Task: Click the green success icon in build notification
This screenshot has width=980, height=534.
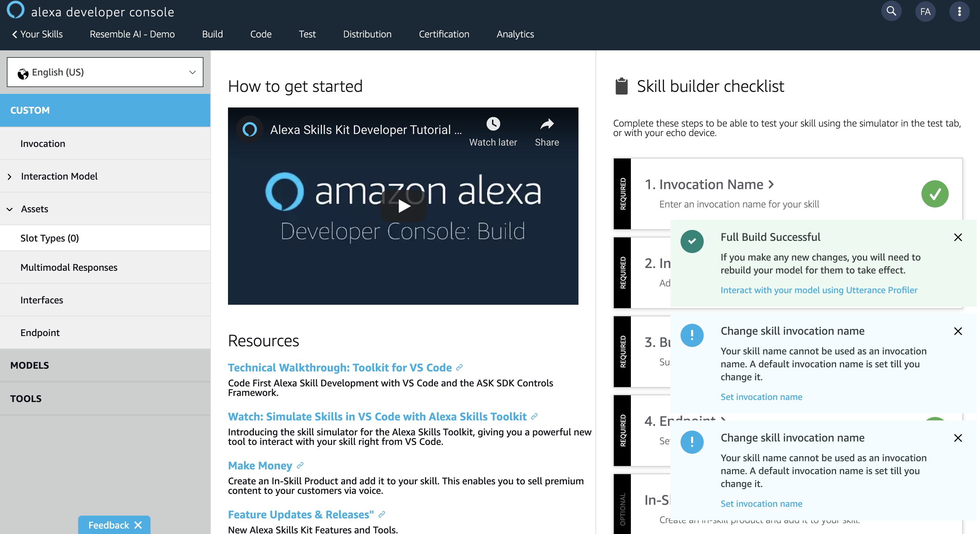Action: (x=692, y=241)
